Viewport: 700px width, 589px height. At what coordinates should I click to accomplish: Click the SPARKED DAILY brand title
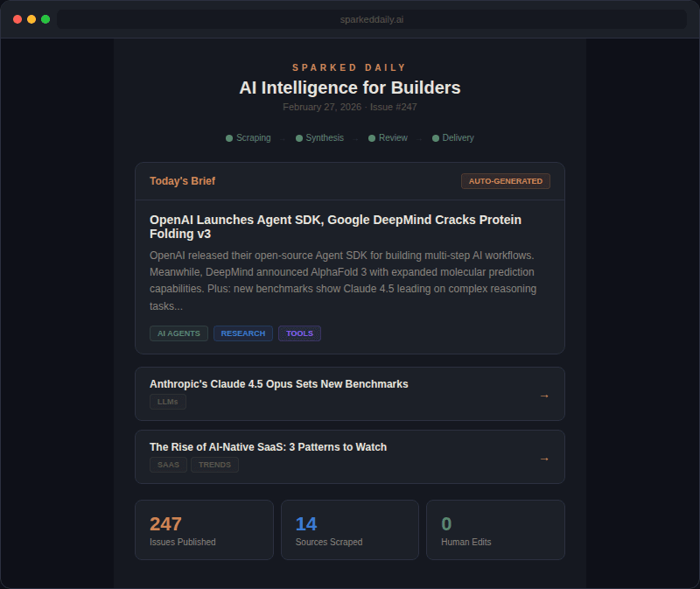(x=349, y=68)
